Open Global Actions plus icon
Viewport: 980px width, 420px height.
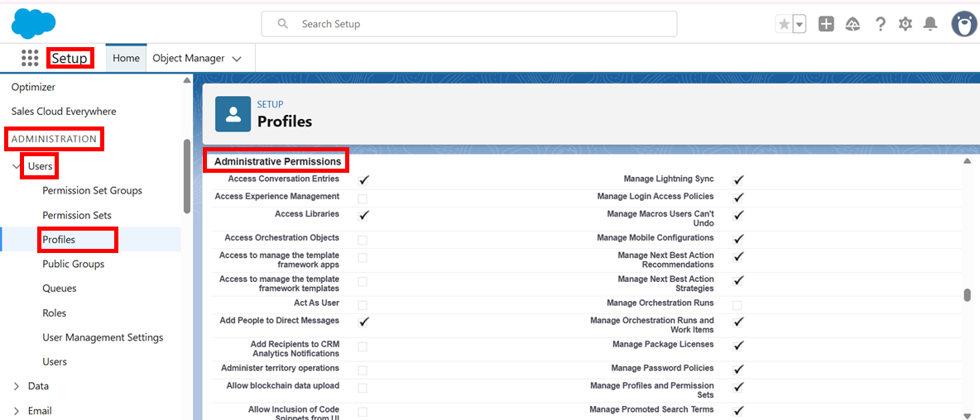(826, 24)
